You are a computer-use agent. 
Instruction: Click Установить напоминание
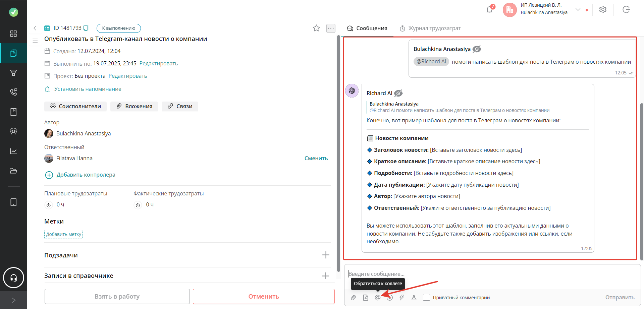[88, 89]
